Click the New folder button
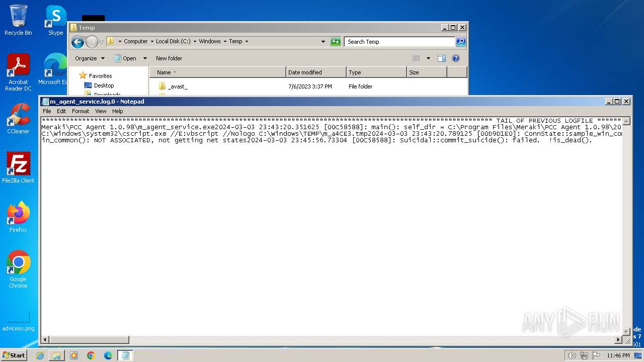 (x=169, y=58)
